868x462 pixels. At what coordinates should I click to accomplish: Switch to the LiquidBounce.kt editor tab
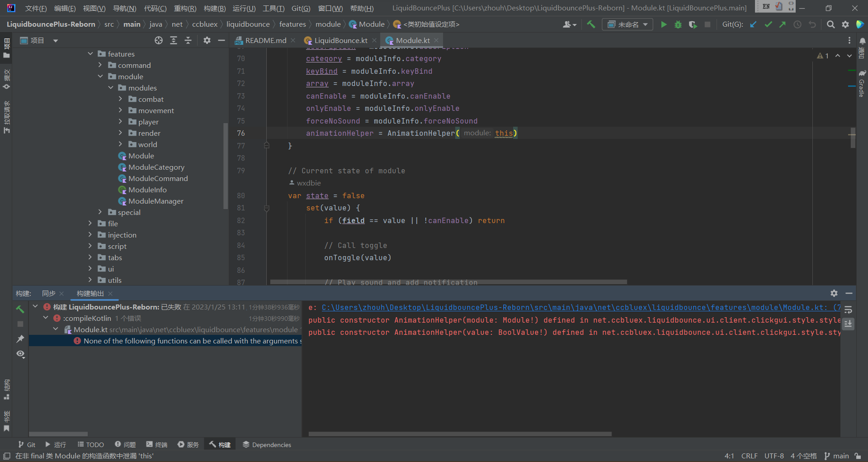(x=340, y=40)
